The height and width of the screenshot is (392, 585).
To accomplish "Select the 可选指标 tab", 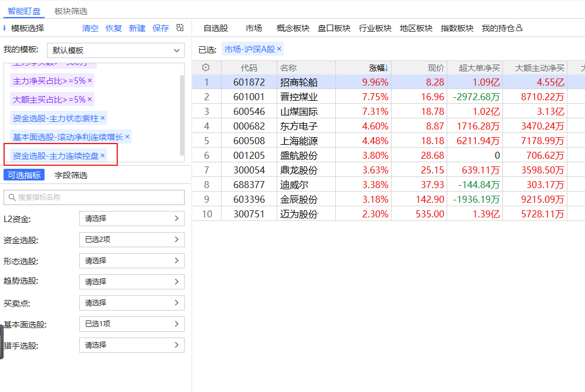I will 24,175.
